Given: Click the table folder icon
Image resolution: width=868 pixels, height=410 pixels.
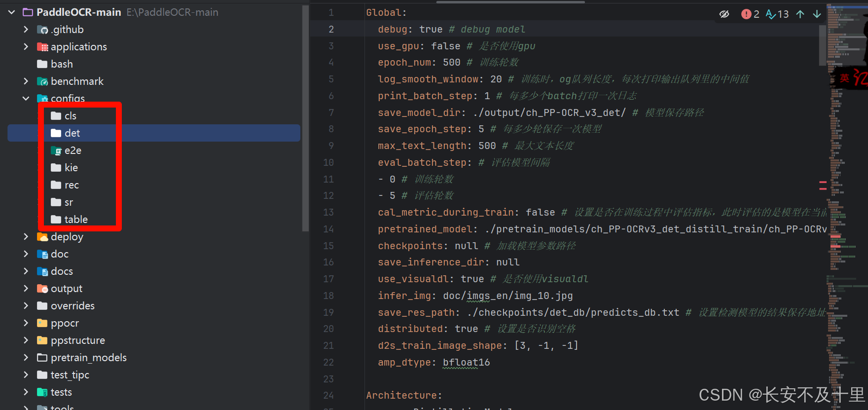Looking at the screenshot, I should coord(56,220).
